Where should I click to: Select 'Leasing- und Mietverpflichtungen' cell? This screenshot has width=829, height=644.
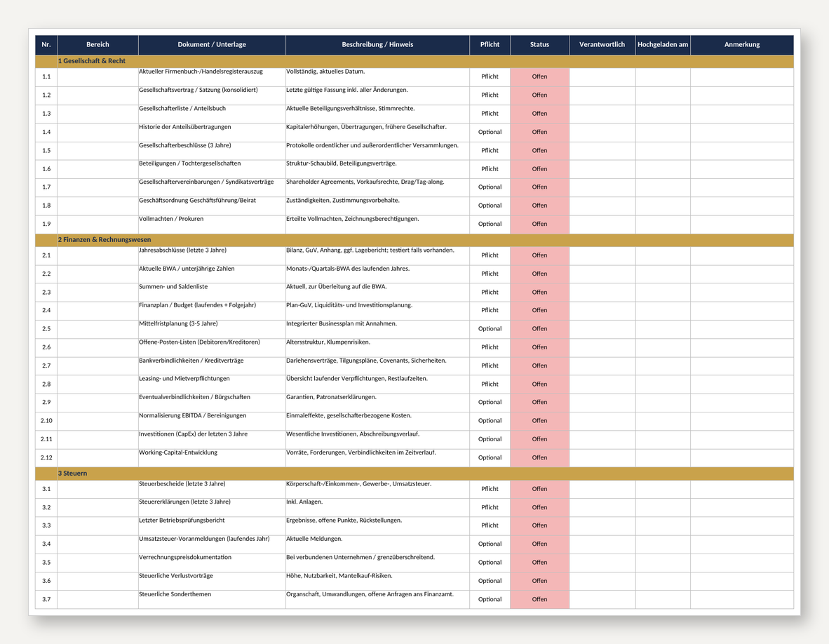coord(212,384)
